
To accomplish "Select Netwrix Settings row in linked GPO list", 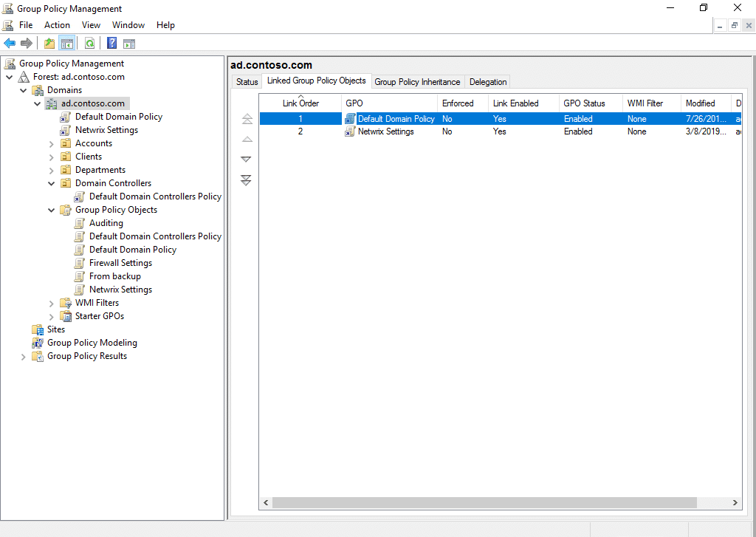I will pos(501,131).
